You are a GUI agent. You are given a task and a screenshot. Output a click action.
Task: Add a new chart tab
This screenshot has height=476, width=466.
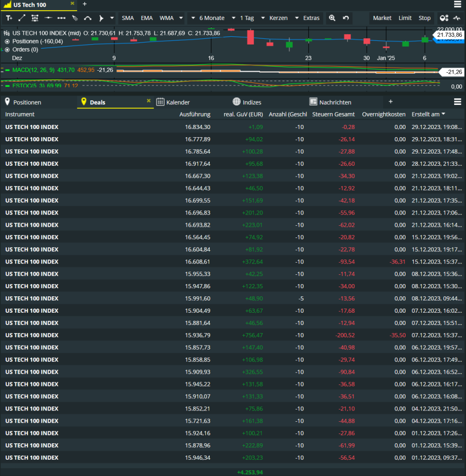point(84,4)
